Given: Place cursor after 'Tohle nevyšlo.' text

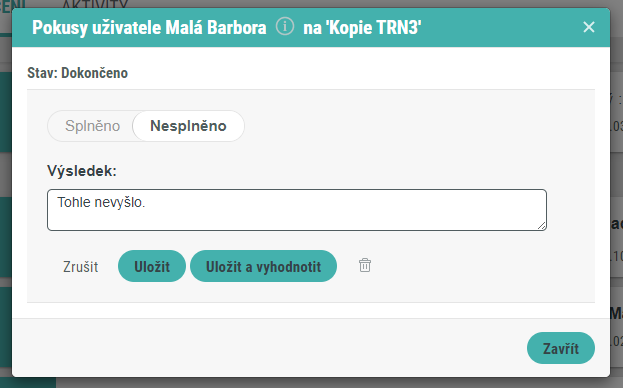Looking at the screenshot, I should point(146,203).
